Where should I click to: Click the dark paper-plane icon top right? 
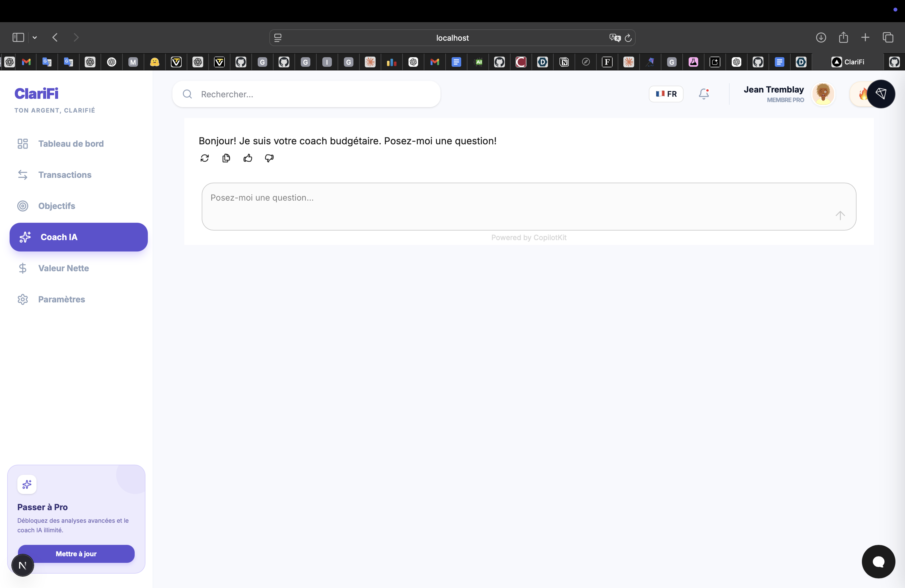point(881,94)
